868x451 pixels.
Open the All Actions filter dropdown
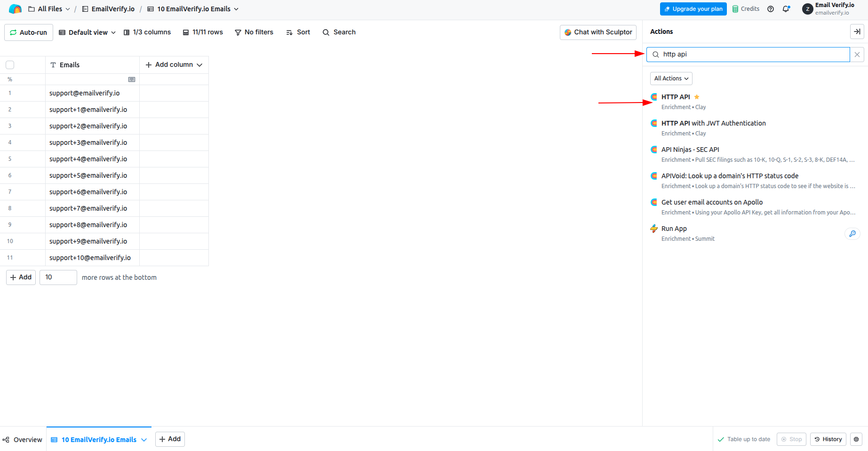coord(671,79)
